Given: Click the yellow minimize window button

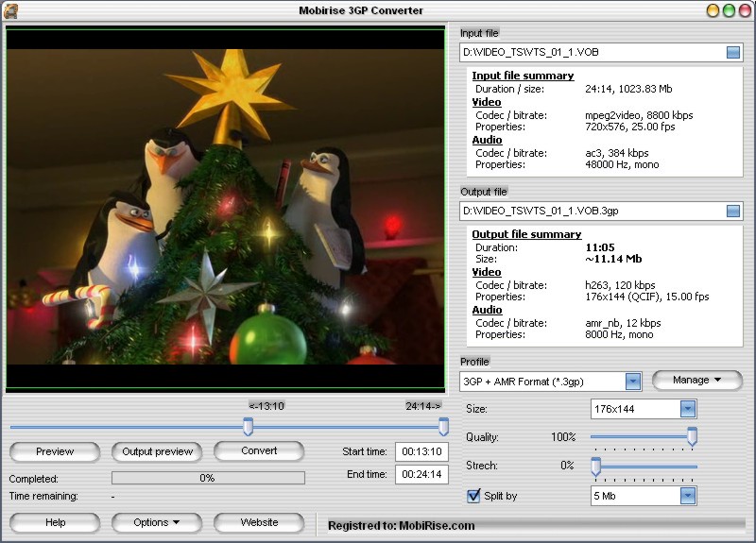Looking at the screenshot, I should click(713, 10).
